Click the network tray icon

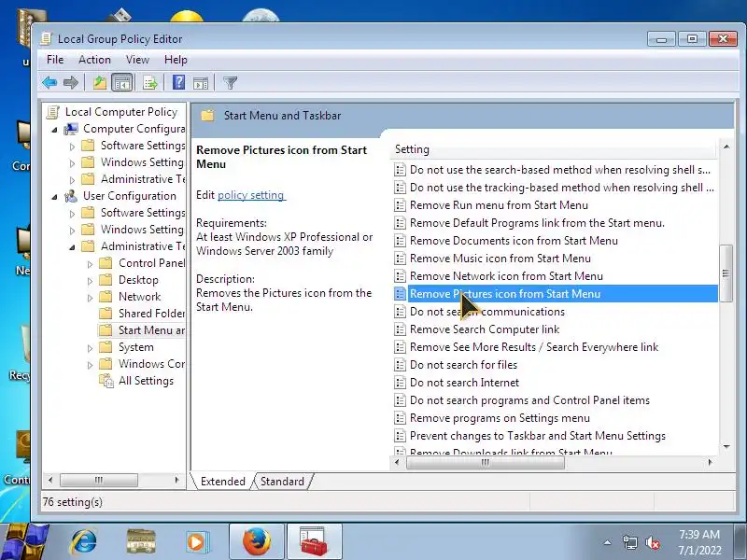[x=629, y=542]
